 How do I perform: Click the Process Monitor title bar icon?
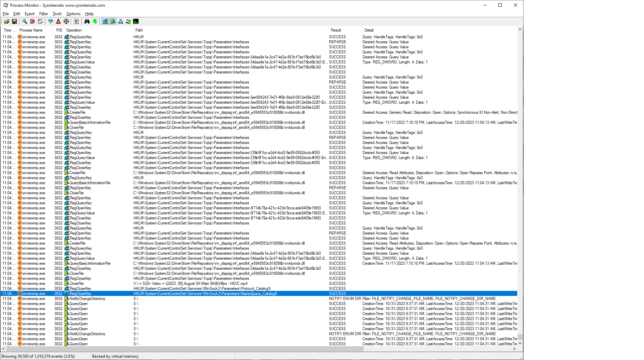tap(5, 5)
